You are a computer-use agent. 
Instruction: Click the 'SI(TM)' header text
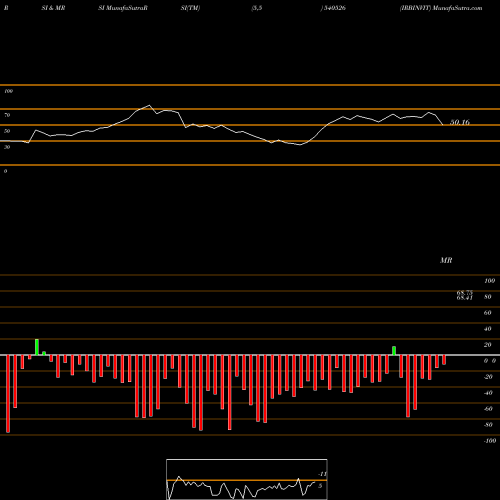(x=190, y=8)
